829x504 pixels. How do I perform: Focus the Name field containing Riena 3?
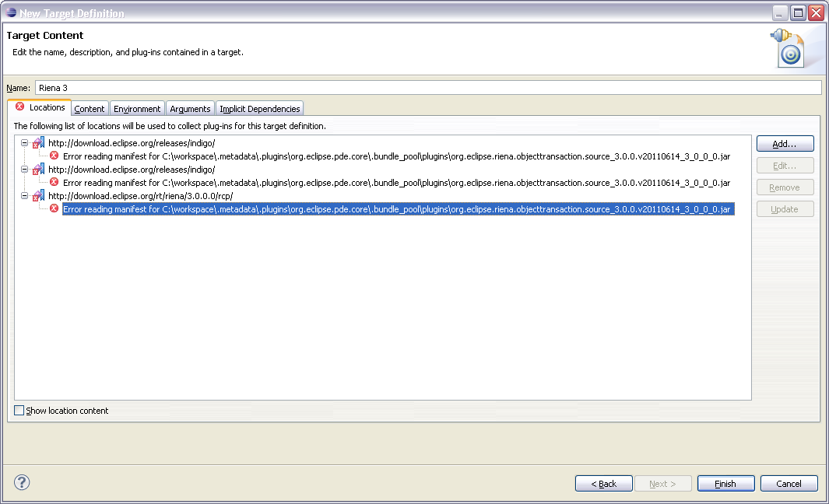428,88
